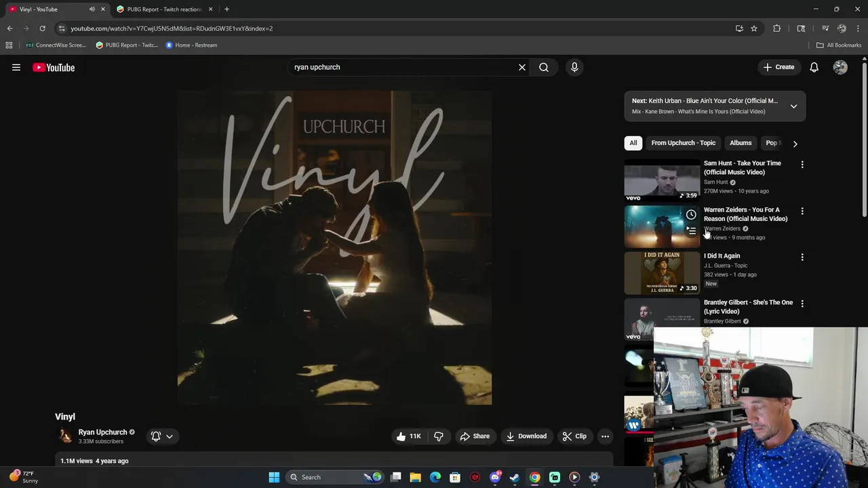The width and height of the screenshot is (868, 488).
Task: Focus the browser address bar URL
Action: point(172,28)
